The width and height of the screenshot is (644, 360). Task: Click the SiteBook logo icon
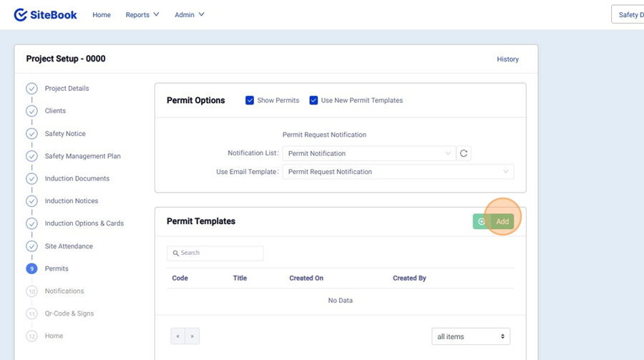tap(21, 15)
